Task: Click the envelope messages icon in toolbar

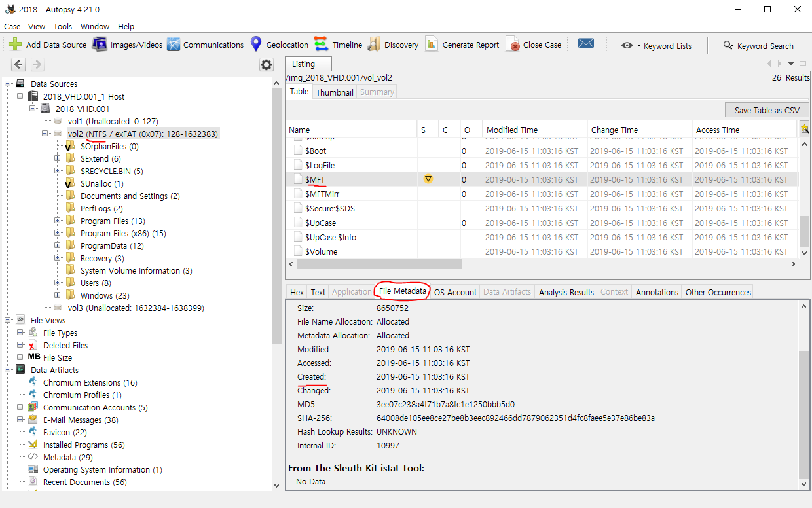Action: click(x=586, y=43)
